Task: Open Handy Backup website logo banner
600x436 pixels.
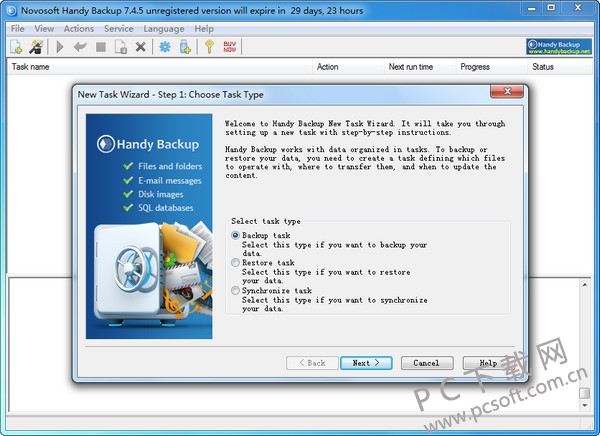Action: 559,47
